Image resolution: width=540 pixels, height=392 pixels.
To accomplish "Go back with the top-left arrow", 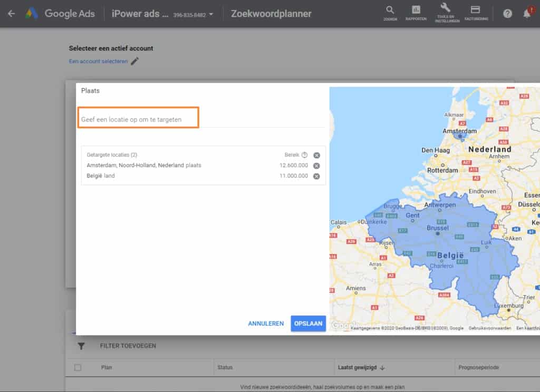I will (12, 14).
